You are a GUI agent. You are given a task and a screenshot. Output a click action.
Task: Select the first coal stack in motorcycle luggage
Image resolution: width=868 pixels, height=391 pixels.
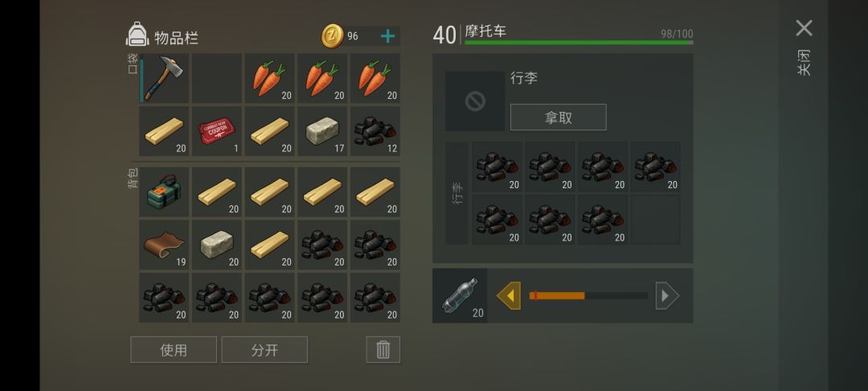497,167
